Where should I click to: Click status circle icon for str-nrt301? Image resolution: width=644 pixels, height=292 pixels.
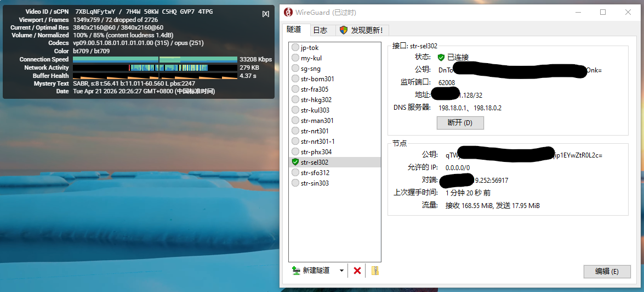point(295,131)
